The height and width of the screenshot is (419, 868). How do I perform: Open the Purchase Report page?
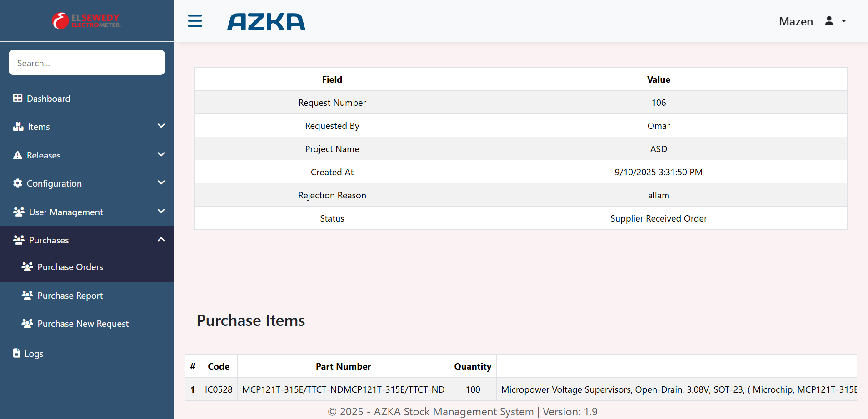pyautogui.click(x=70, y=296)
